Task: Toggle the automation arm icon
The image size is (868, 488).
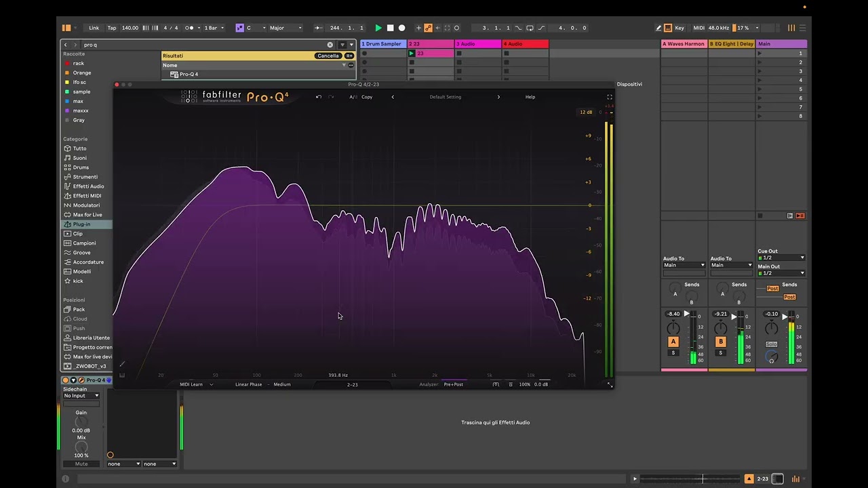Action: point(428,28)
